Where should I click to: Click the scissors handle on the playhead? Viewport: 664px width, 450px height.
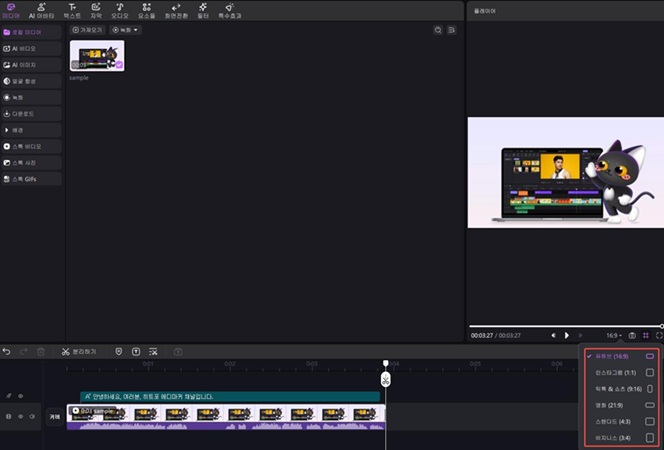[385, 379]
